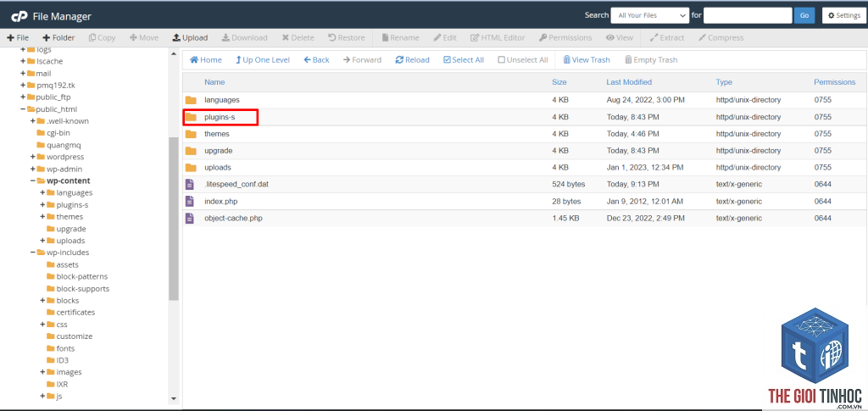Image resolution: width=868 pixels, height=411 pixels.
Task: Go to Home directory
Action: pyautogui.click(x=206, y=59)
